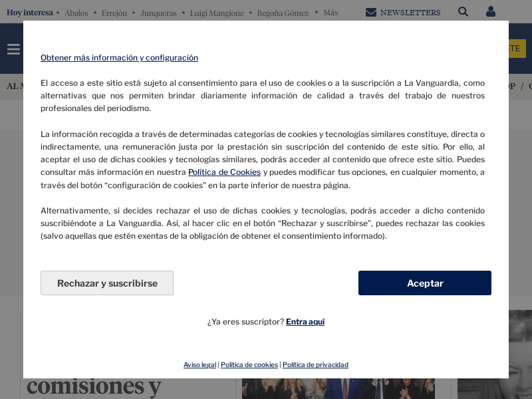Click Rechazar y suscribirse button

107,283
